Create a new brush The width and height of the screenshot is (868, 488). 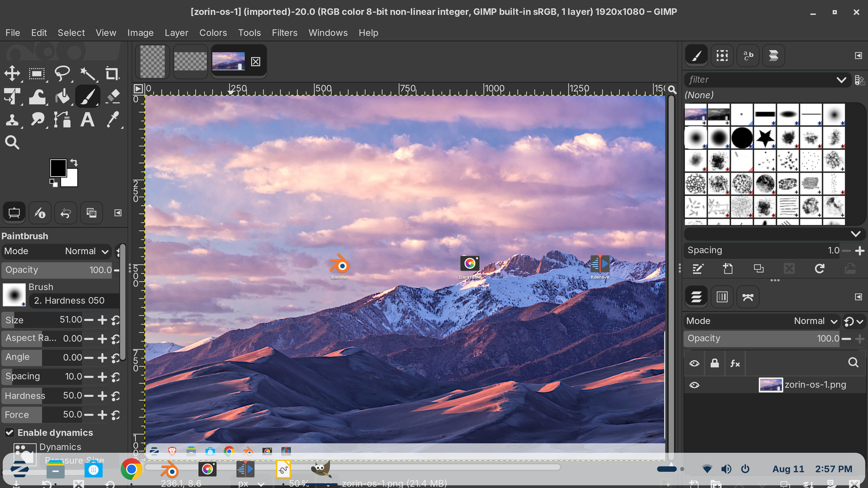(x=728, y=269)
